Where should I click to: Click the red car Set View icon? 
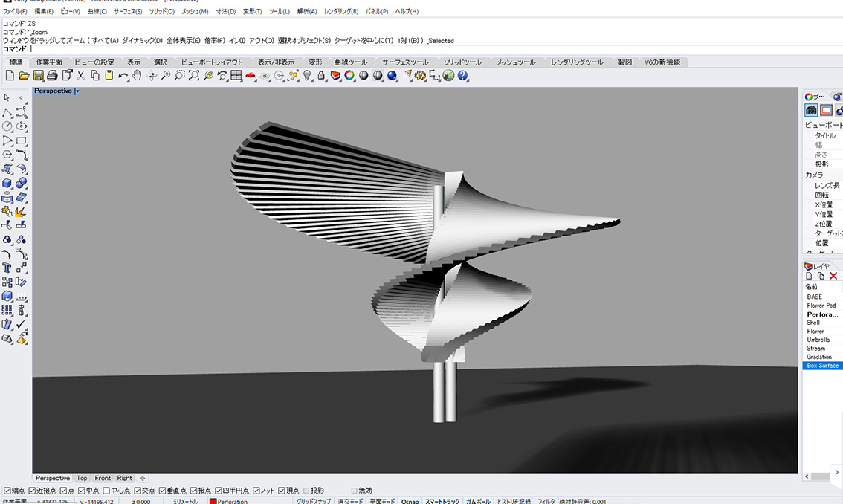click(251, 76)
